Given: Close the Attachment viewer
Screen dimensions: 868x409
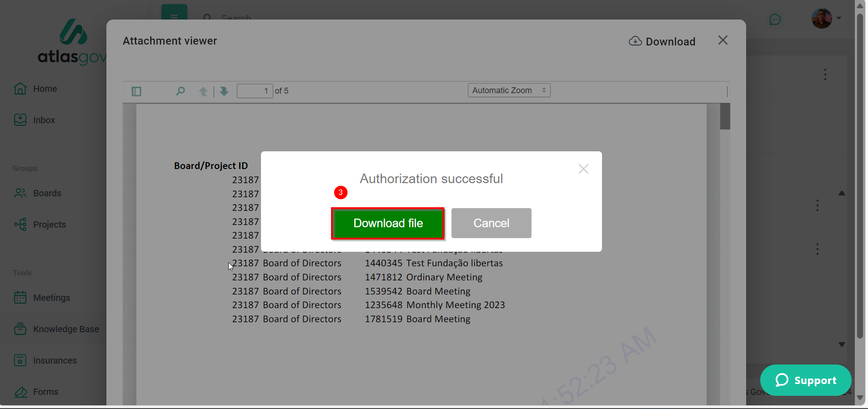Looking at the screenshot, I should coord(722,40).
